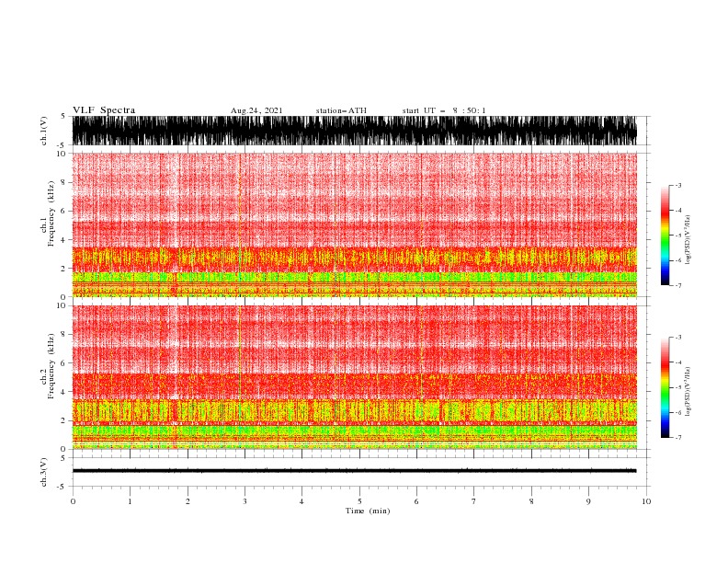Click time axis tick label '0'
728x563 pixels.
pyautogui.click(x=73, y=501)
